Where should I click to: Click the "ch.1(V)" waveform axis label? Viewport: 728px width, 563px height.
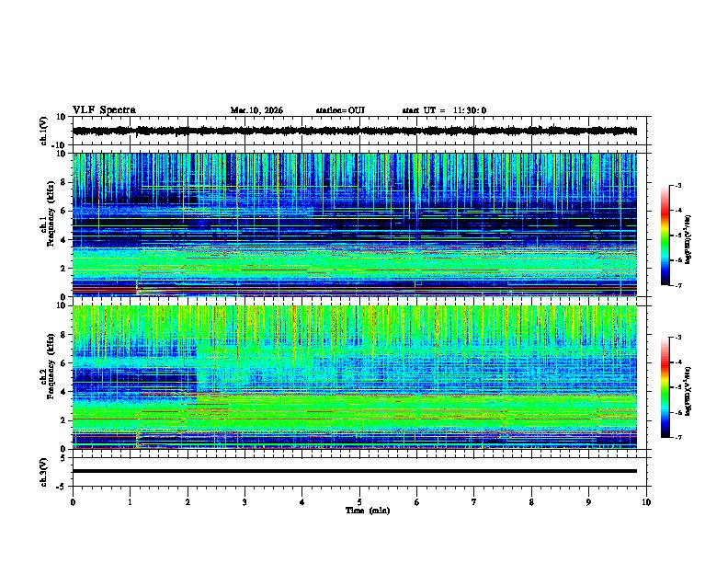(44, 131)
